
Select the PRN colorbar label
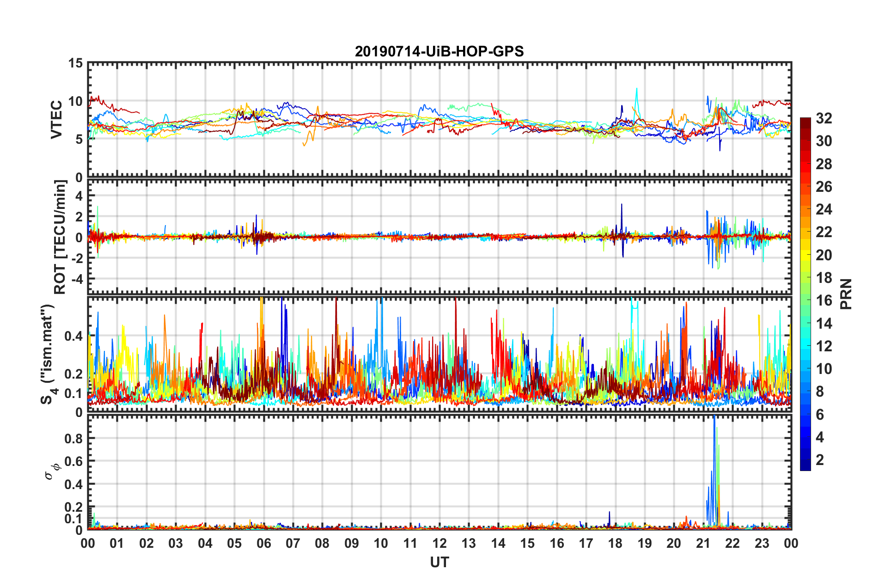[x=846, y=294]
